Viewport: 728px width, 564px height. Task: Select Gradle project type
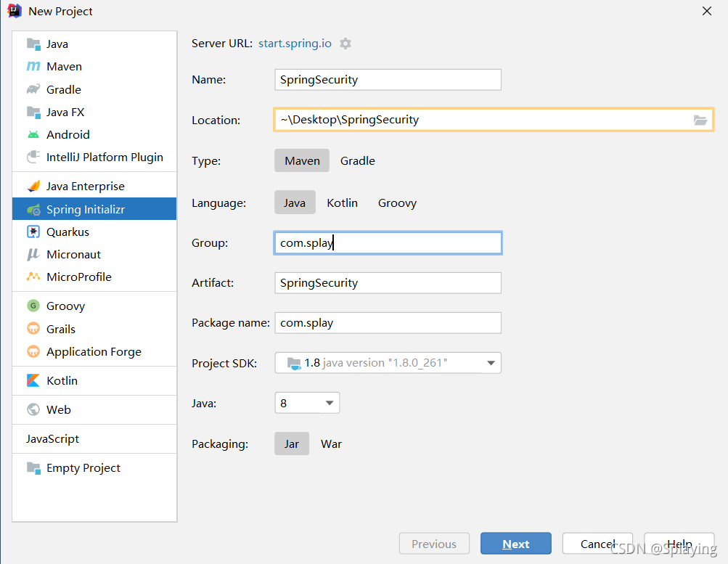click(x=358, y=160)
